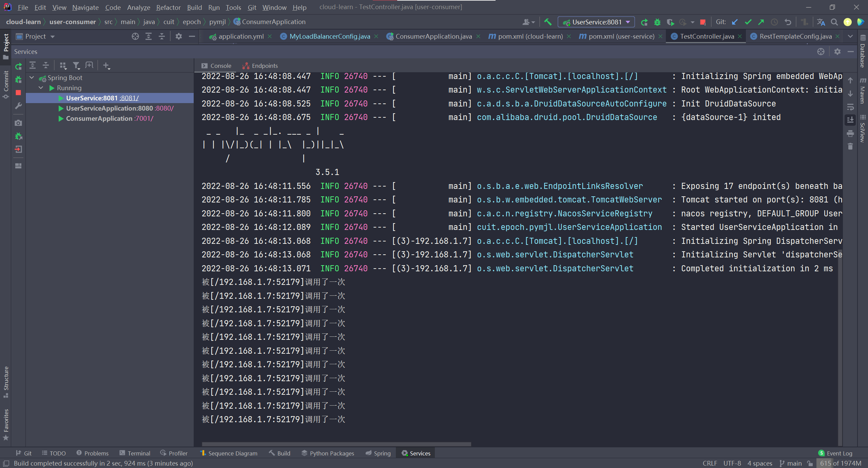
Task: Stop the application with main toolbar red square
Action: pyautogui.click(x=703, y=22)
